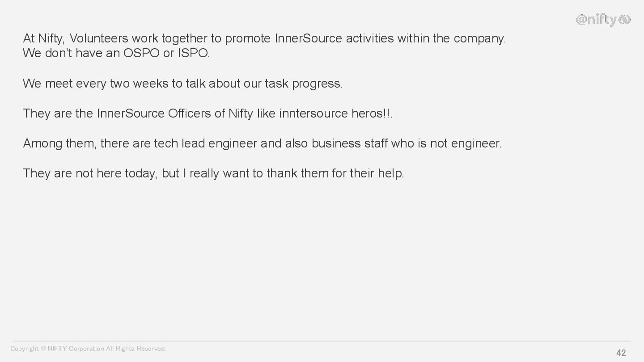Click the NIFTY Corporation copyright text
The width and height of the screenshot is (644, 362).
88,349
